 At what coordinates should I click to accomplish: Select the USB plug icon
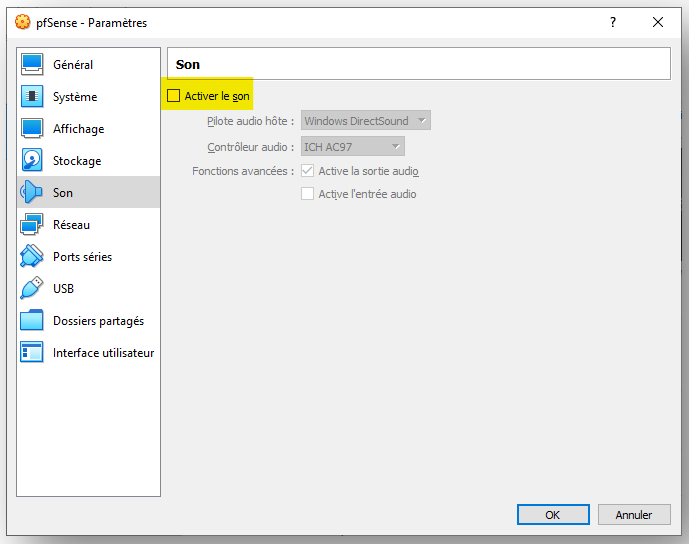click(x=32, y=288)
